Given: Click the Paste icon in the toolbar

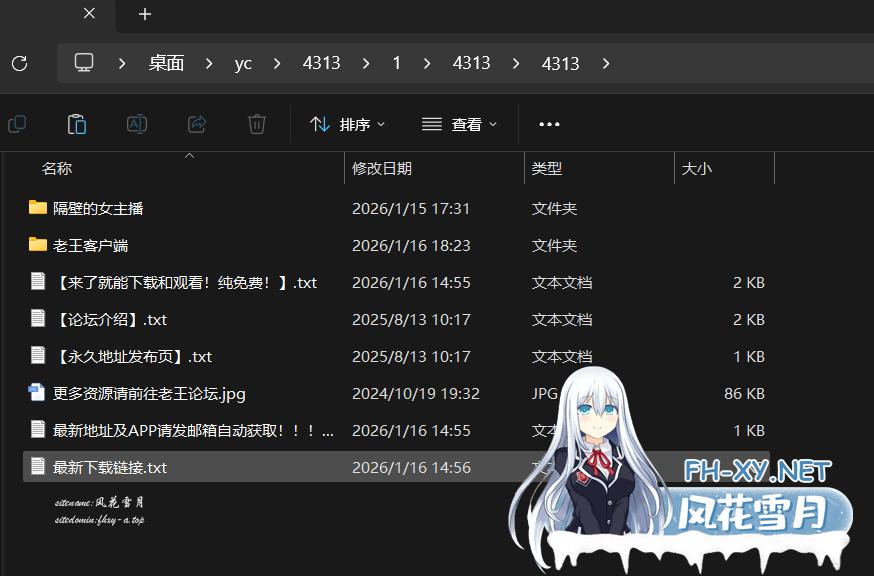Looking at the screenshot, I should pyautogui.click(x=76, y=123).
